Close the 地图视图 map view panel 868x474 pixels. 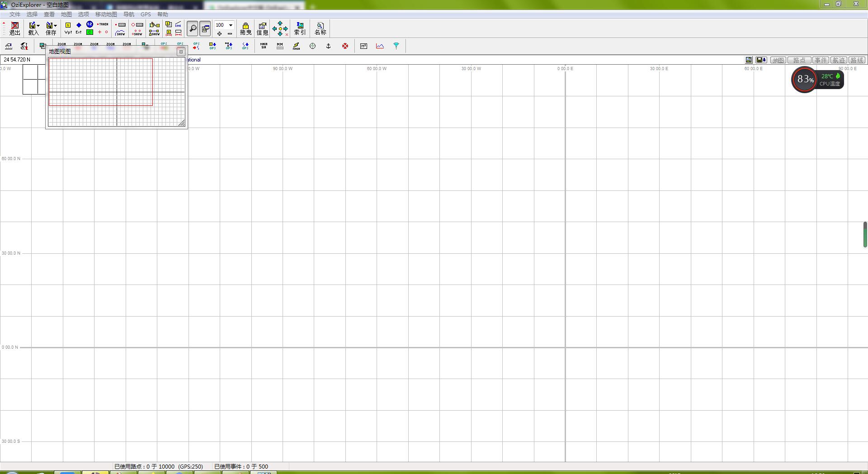[181, 52]
